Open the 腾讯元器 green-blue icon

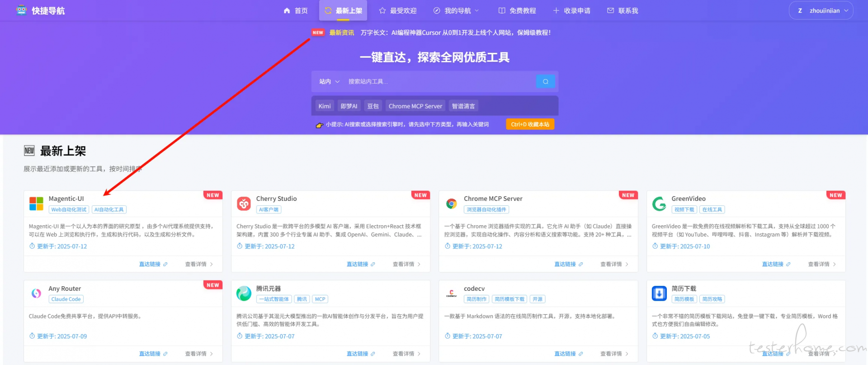pyautogui.click(x=244, y=294)
